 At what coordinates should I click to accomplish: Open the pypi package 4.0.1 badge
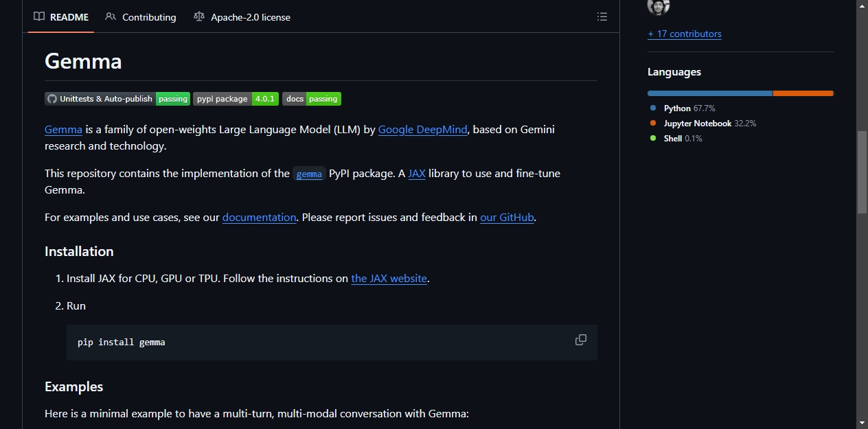[x=236, y=99]
